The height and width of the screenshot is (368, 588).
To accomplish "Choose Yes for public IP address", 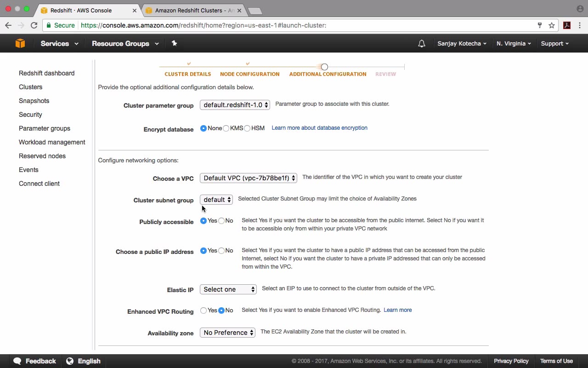I will (204, 251).
